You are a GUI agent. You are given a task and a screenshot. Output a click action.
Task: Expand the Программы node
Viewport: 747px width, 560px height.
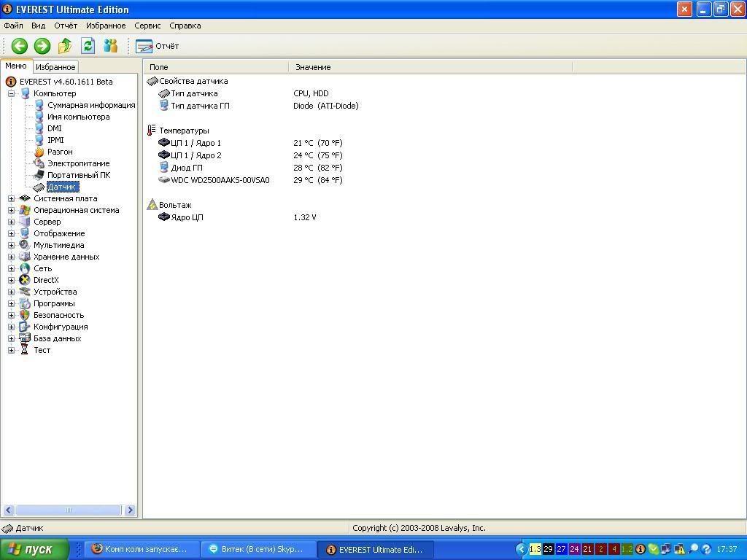pyautogui.click(x=11, y=303)
